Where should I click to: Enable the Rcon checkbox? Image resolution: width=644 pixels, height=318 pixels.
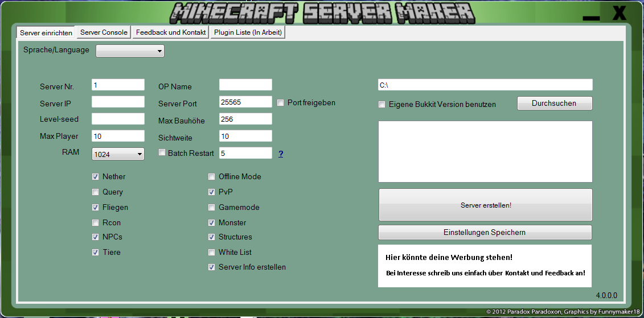point(95,223)
